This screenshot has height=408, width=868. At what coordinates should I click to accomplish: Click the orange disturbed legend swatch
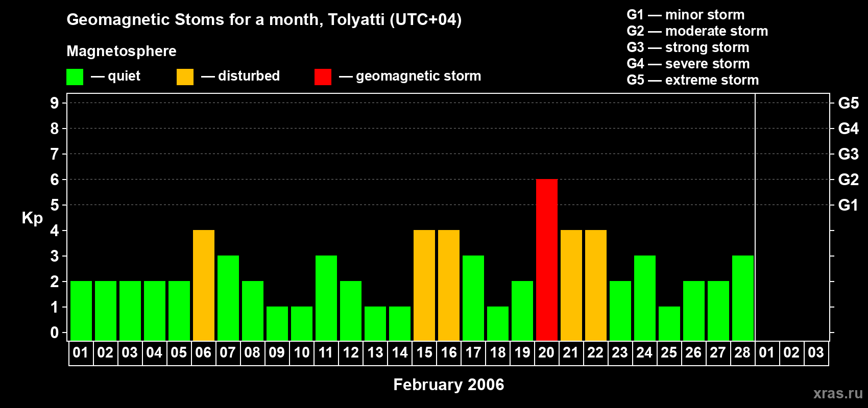pos(185,77)
